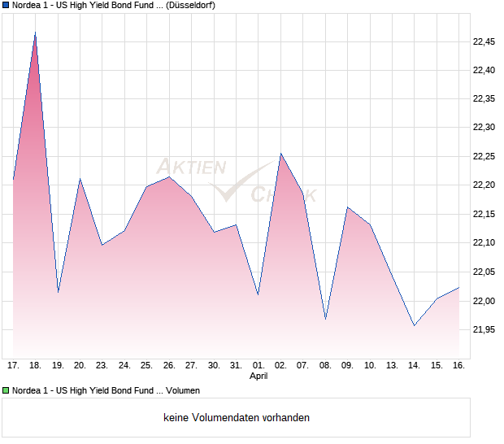Click the 22,40 price axis label
The image size is (504, 444).
click(x=484, y=70)
